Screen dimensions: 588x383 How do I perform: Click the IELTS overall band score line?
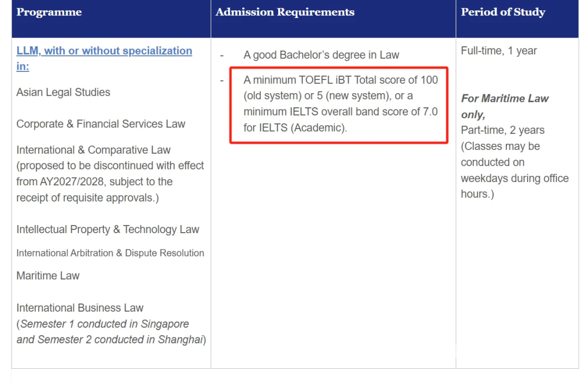click(340, 112)
